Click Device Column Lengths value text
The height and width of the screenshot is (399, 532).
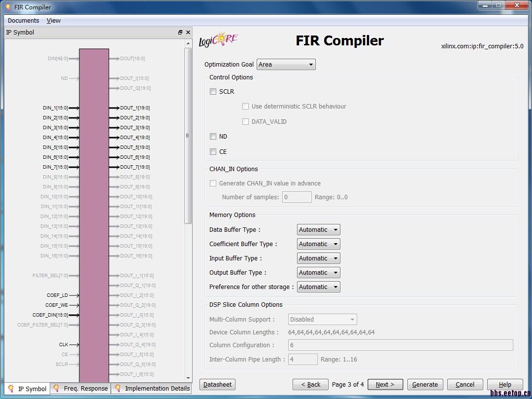(x=332, y=332)
